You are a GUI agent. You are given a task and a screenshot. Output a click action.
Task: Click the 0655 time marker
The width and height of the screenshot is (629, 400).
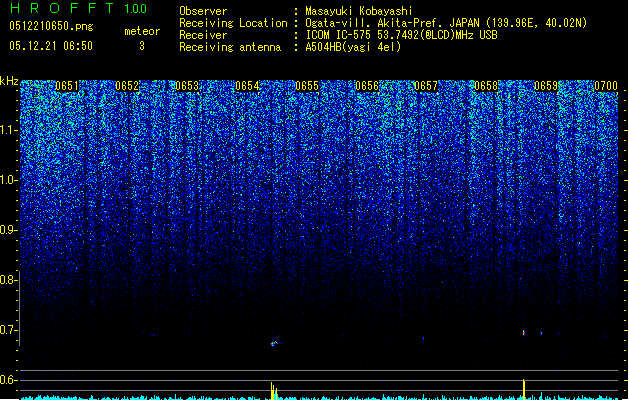pyautogui.click(x=307, y=86)
